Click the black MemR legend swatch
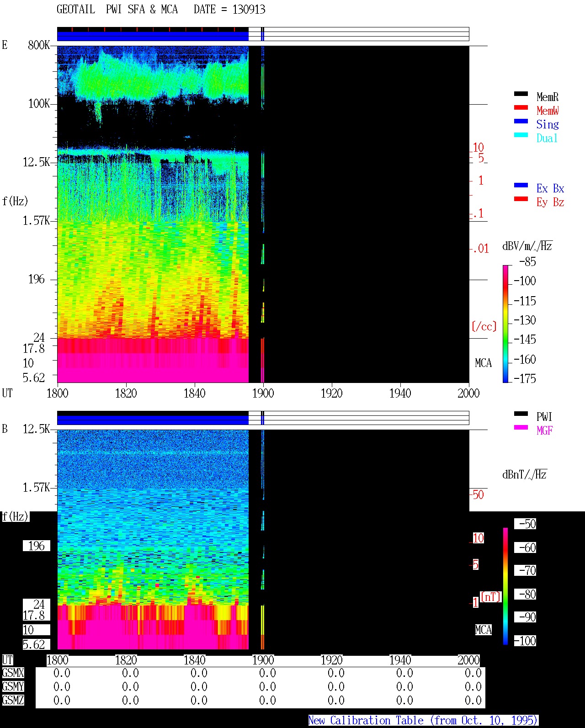The image size is (585, 728). click(521, 94)
